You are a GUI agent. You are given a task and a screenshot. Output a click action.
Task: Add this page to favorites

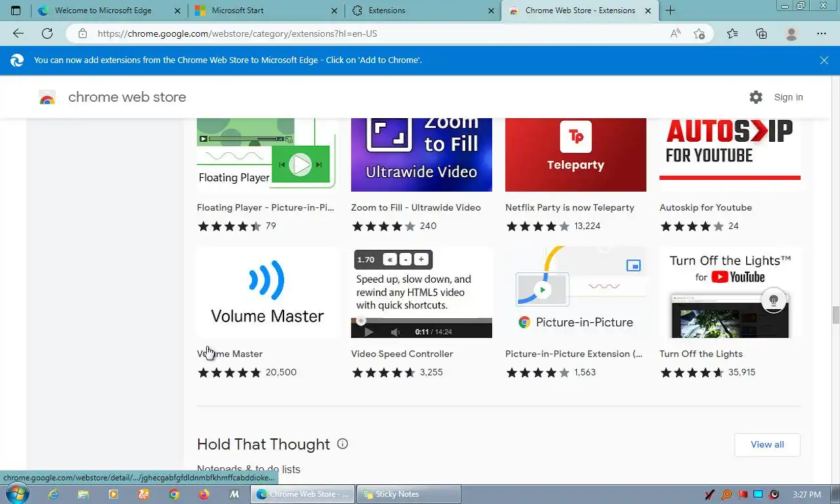pos(700,33)
